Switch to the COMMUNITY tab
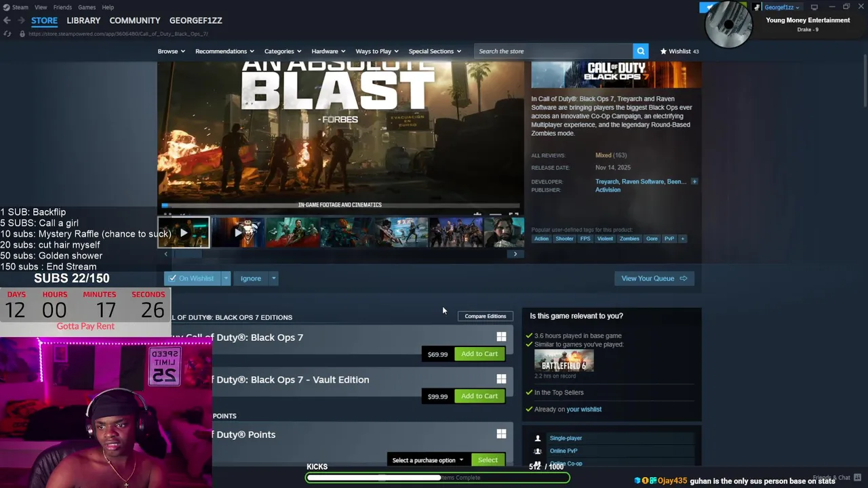Viewport: 868px width, 488px height. 135,20
